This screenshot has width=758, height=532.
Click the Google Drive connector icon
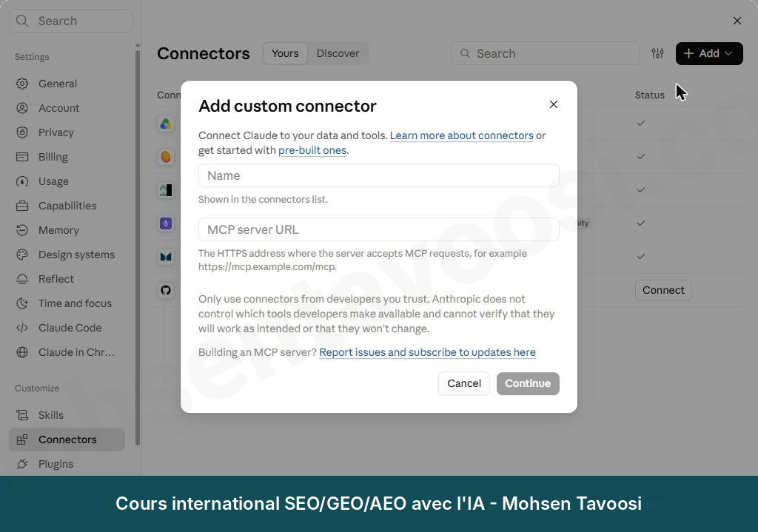[x=166, y=124]
